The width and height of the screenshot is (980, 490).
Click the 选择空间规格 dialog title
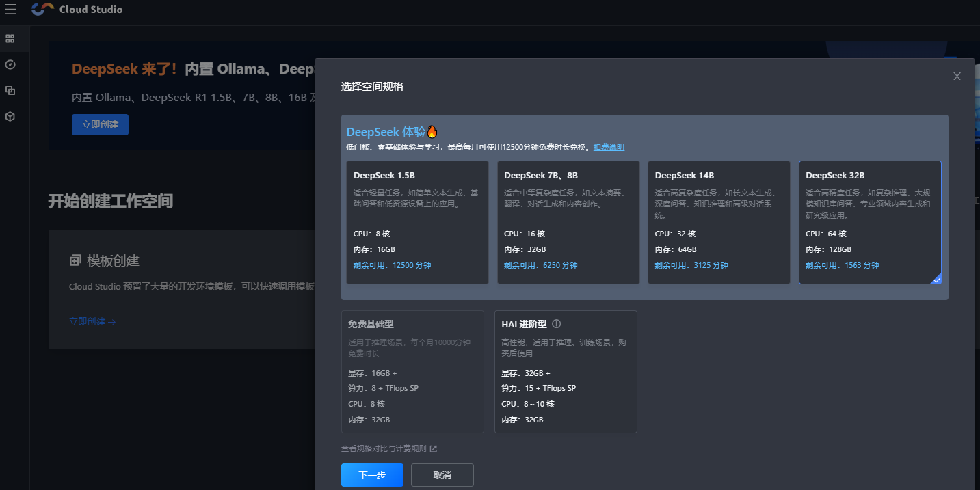[x=372, y=87]
